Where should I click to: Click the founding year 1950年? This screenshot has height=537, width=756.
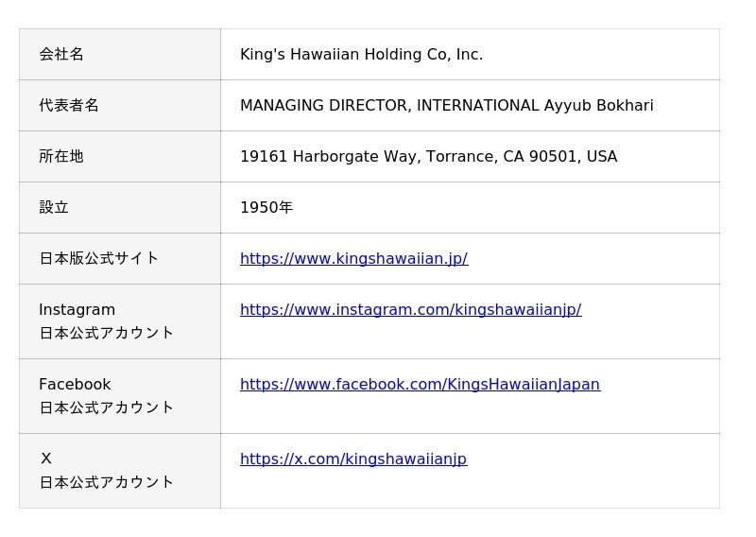pyautogui.click(x=266, y=208)
